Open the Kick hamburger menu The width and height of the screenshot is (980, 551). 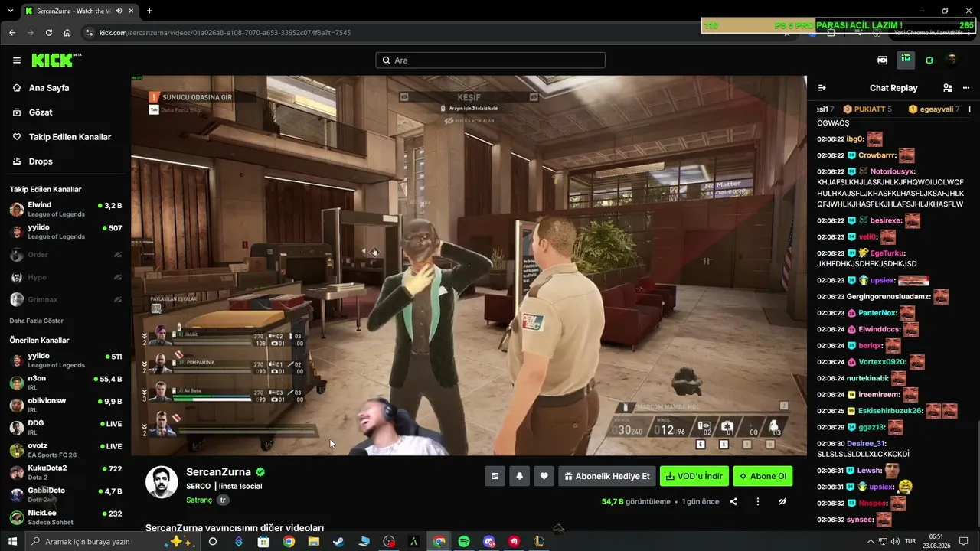pyautogui.click(x=17, y=60)
